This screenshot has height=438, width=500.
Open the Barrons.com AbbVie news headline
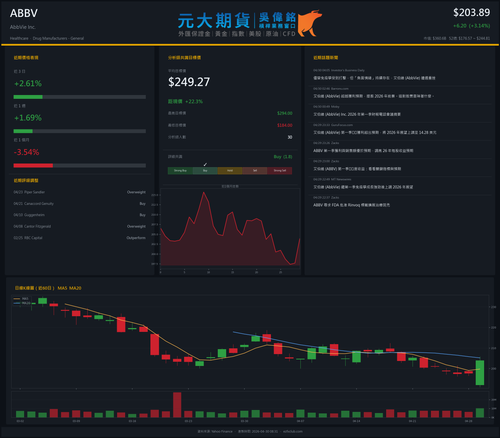coord(373,96)
